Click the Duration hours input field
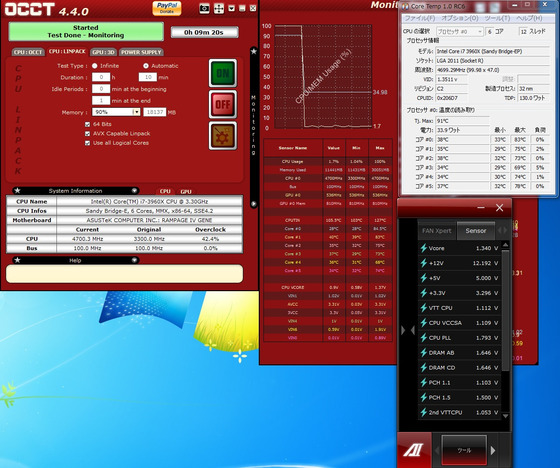560x468 pixels. [101, 77]
